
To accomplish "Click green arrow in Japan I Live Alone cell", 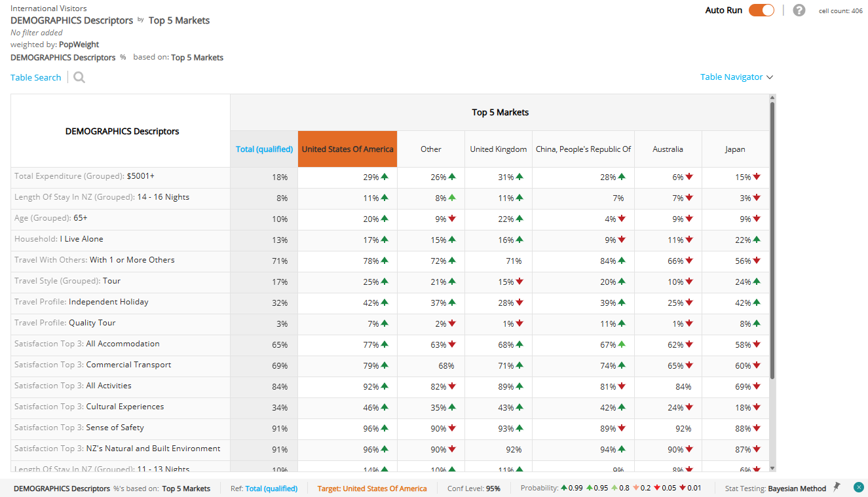I will pyautogui.click(x=757, y=240).
